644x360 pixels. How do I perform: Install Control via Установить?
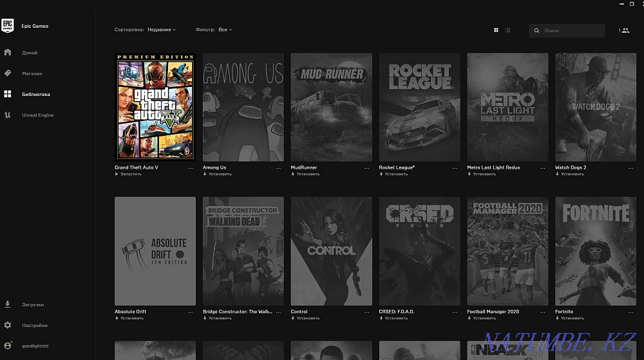click(305, 318)
